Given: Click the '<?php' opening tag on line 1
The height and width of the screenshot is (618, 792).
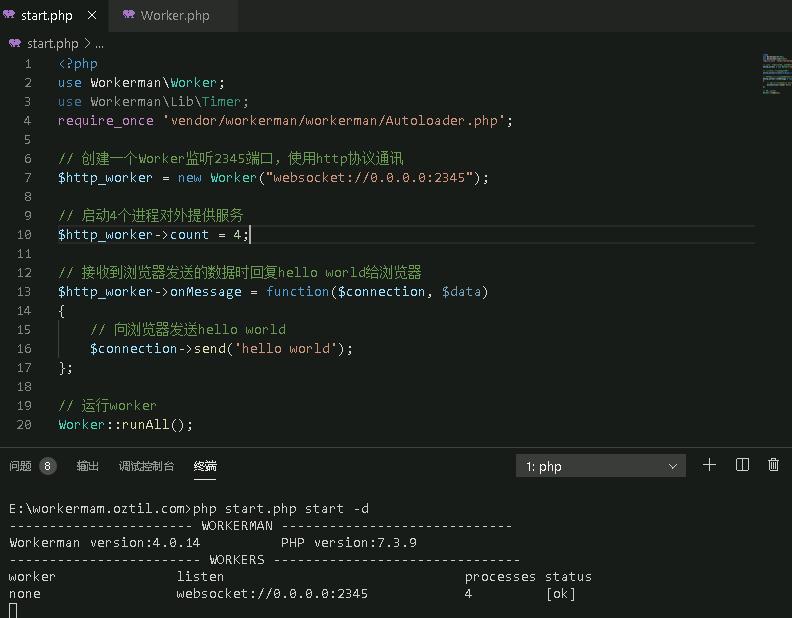Looking at the screenshot, I should point(78,64).
